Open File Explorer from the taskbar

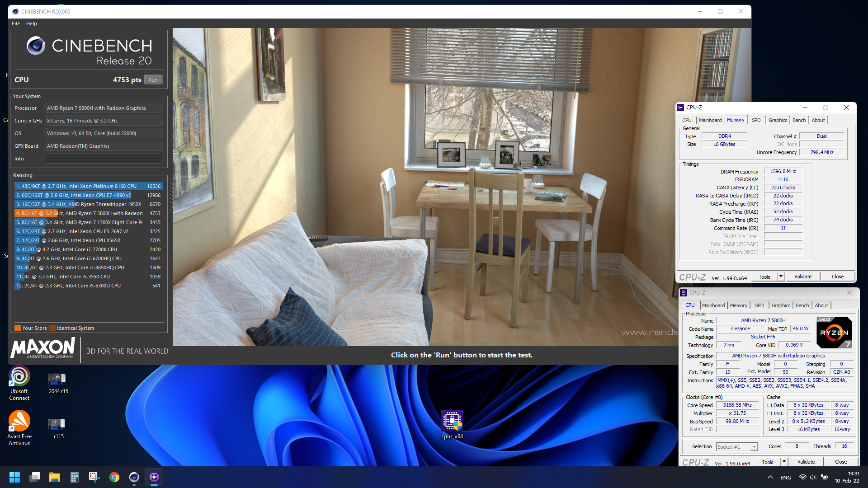pyautogui.click(x=55, y=477)
